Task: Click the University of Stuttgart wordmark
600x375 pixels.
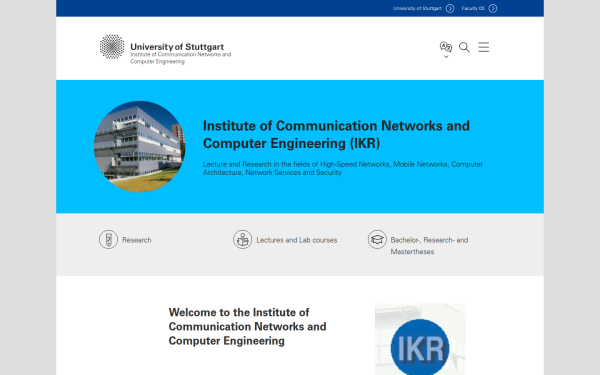Action: [177, 47]
